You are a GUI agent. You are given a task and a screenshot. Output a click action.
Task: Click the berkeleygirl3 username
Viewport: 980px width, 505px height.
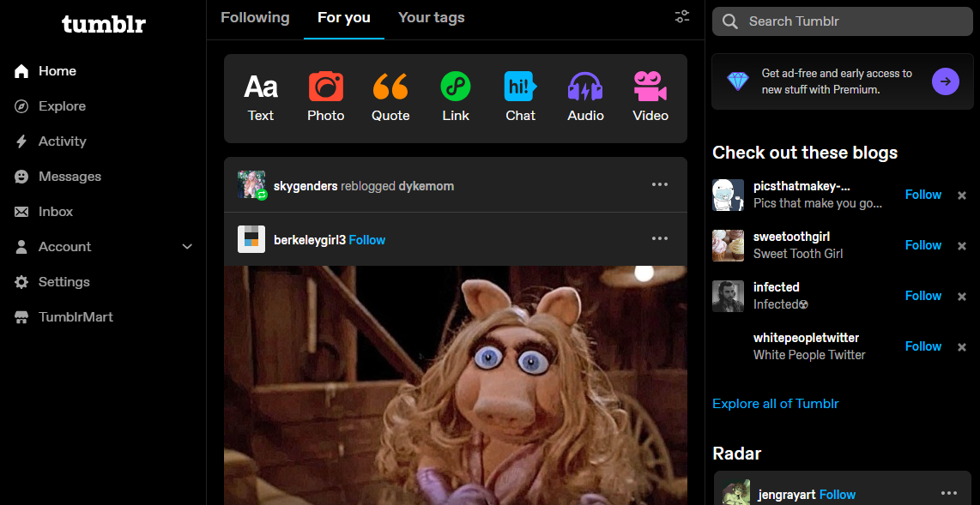tap(310, 240)
